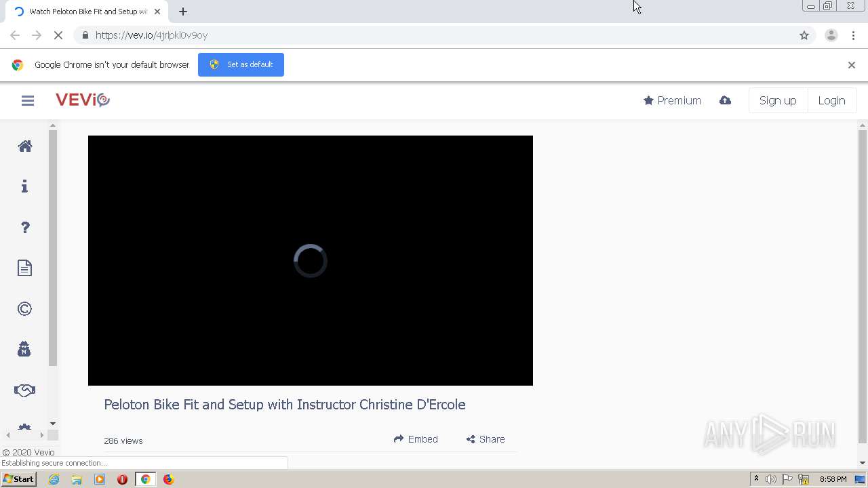
Task: Click the Login button
Action: click(x=831, y=100)
